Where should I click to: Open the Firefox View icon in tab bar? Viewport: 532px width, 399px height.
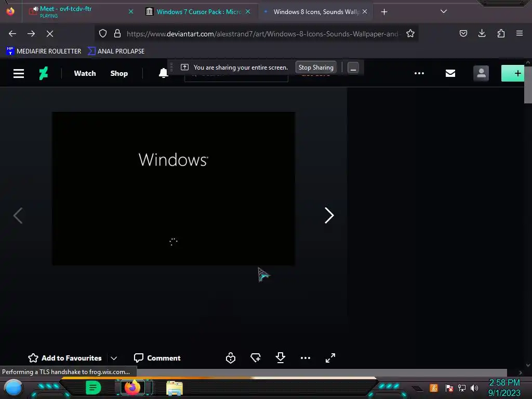click(10, 11)
